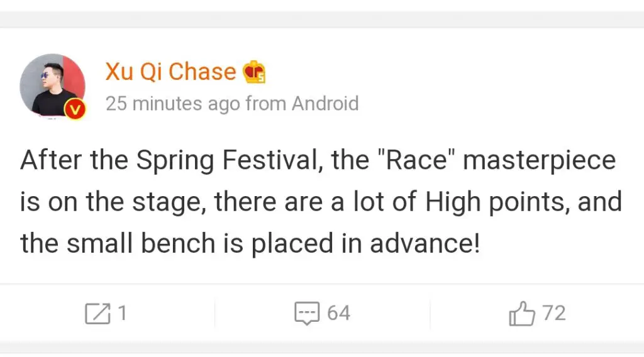Image resolution: width=644 pixels, height=357 pixels.
Task: Click the gray separator below action bar
Action: 322,347
